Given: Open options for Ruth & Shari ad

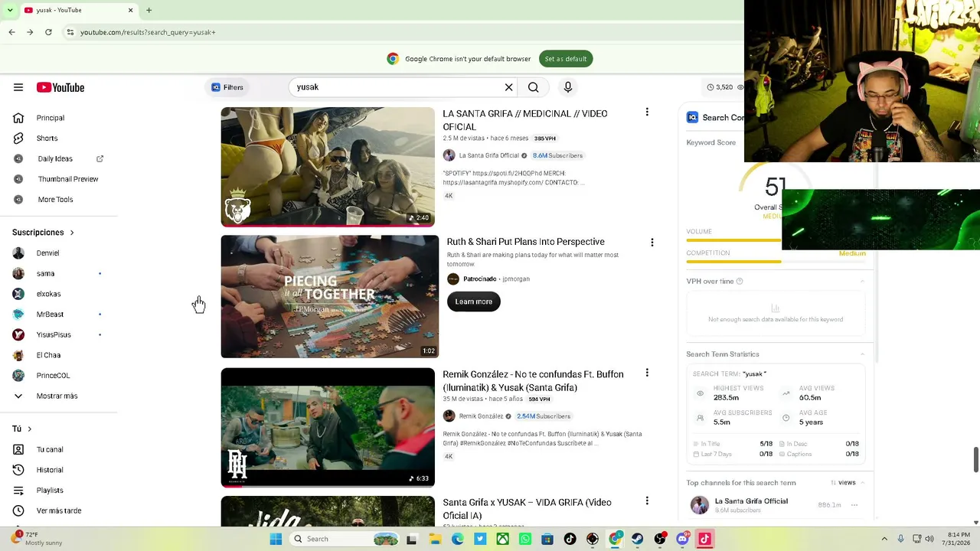Looking at the screenshot, I should click(x=652, y=243).
